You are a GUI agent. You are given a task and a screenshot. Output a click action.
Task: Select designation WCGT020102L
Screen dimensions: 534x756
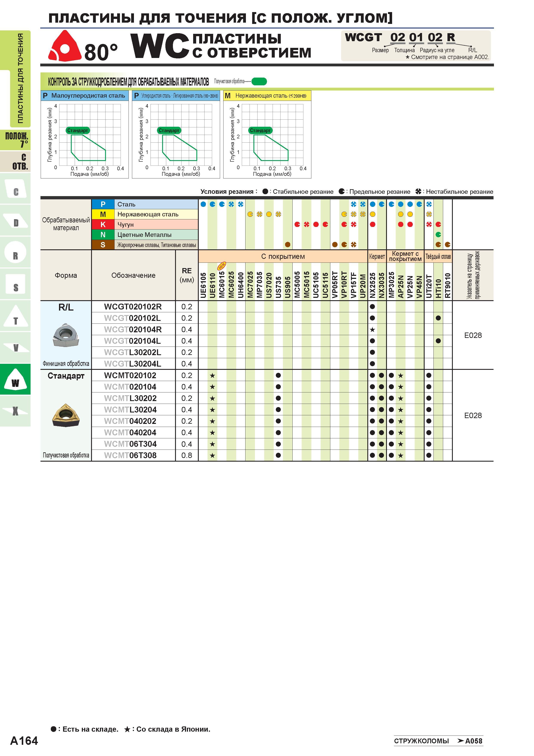[x=132, y=318]
